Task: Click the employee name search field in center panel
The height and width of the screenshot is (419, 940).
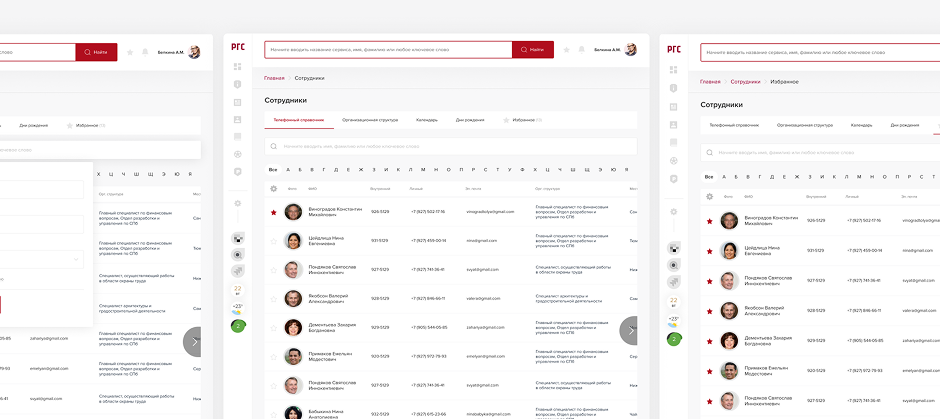Action: coord(450,146)
